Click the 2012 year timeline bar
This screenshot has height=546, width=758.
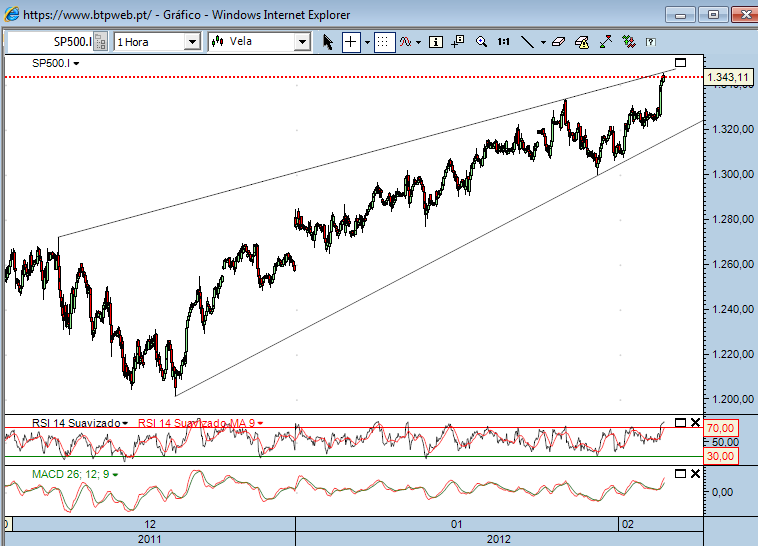pyautogui.click(x=499, y=539)
